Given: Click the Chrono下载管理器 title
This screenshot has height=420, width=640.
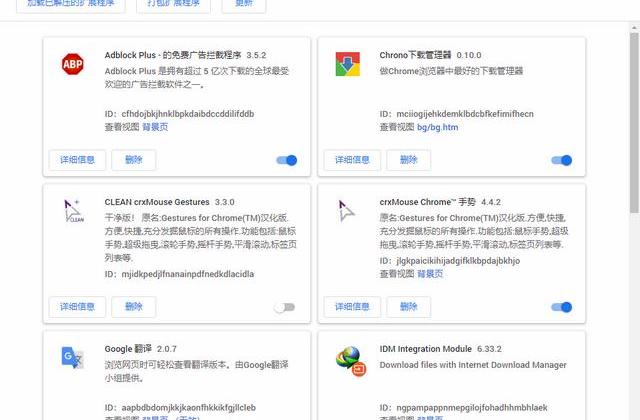Looking at the screenshot, I should click(415, 55).
